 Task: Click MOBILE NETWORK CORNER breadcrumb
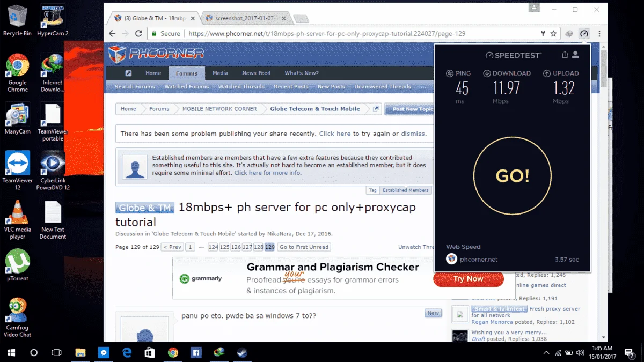click(219, 109)
